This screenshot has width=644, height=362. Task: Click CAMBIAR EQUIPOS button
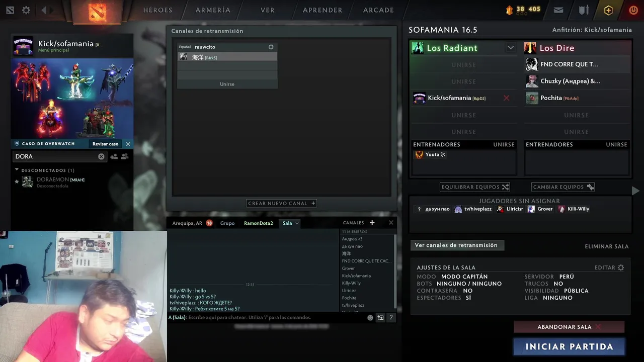pos(563,187)
